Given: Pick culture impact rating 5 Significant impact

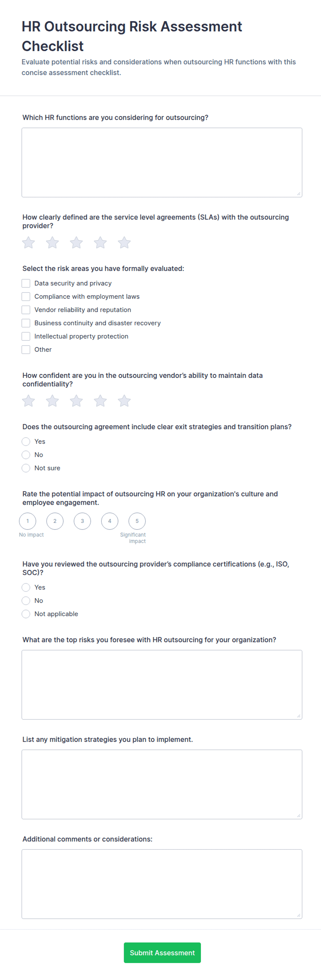Looking at the screenshot, I should (x=137, y=521).
